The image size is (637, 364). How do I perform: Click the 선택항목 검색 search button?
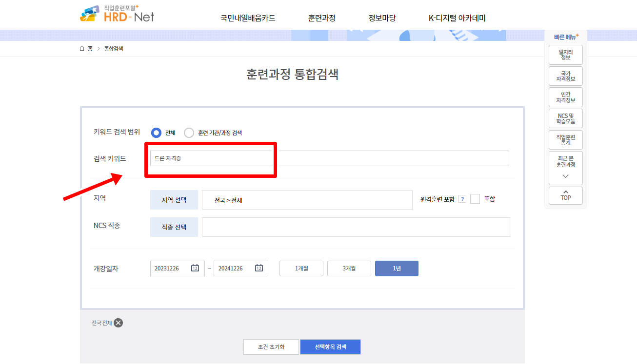click(330, 346)
